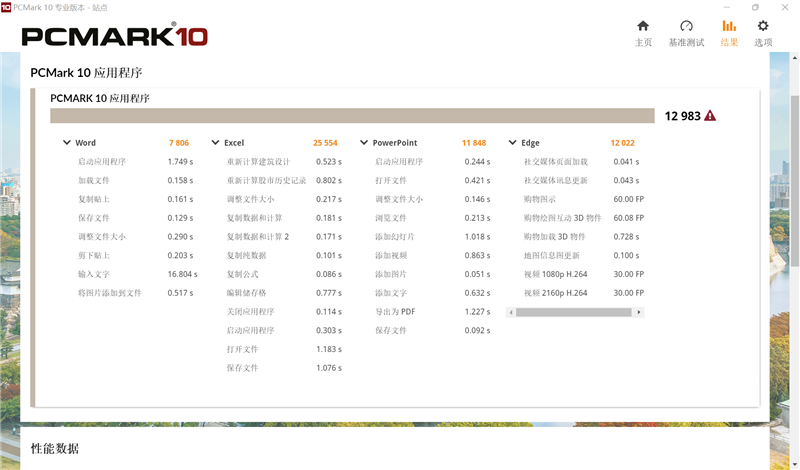Screen dimensions: 800x470
Task: Click the main page vertical scrollbar thumb
Action: (x=795, y=181)
